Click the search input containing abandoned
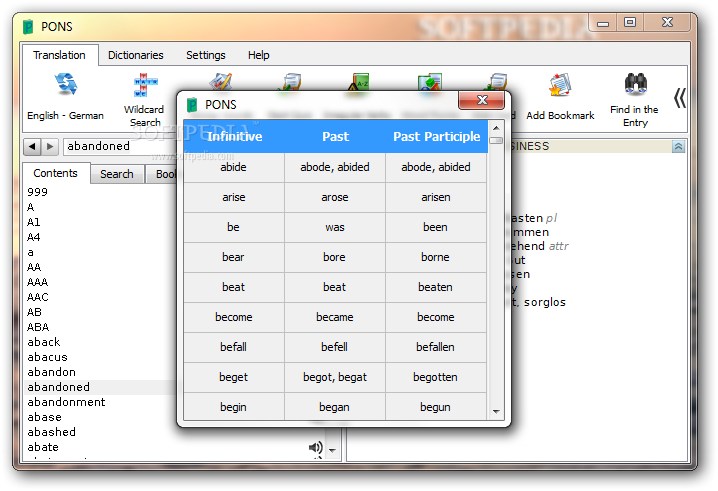 [120, 147]
